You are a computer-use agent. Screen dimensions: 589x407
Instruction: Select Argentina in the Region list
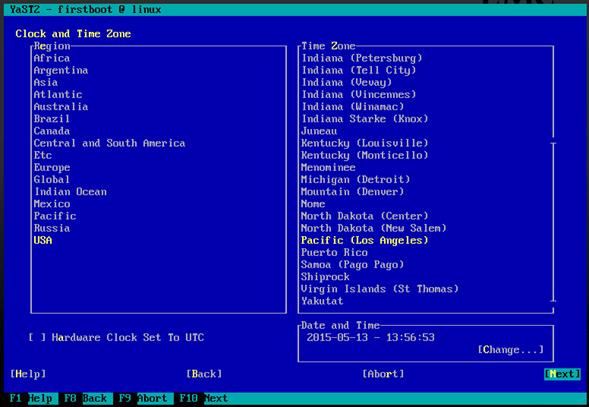(60, 70)
